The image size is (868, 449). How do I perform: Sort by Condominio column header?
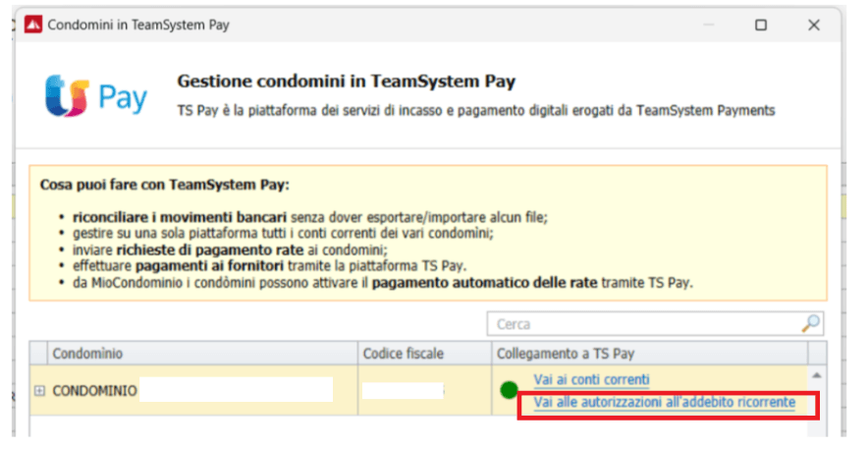coord(202,354)
